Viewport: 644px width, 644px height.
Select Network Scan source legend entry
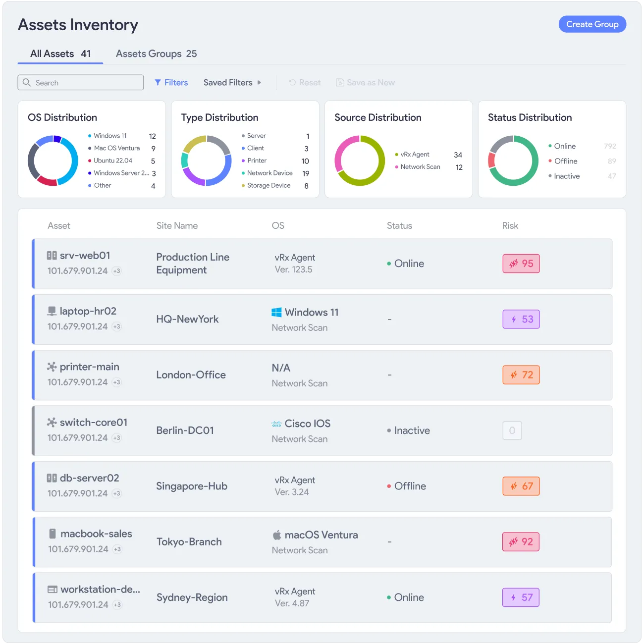429,167
